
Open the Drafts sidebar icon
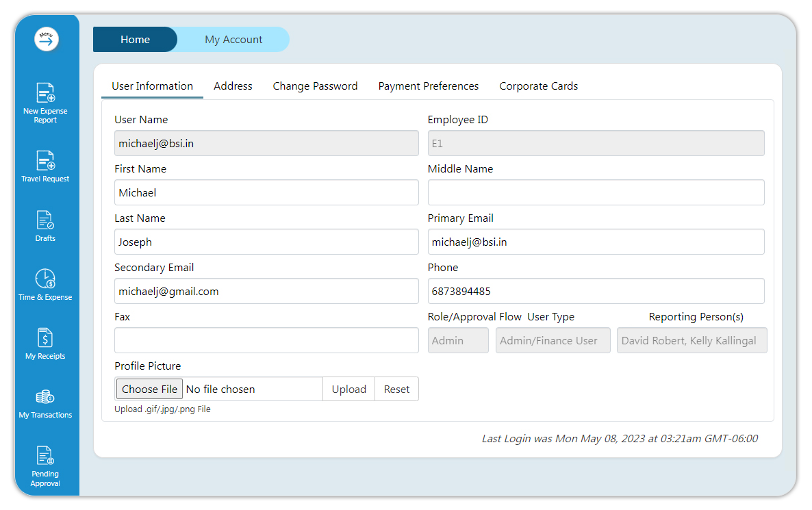(45, 220)
